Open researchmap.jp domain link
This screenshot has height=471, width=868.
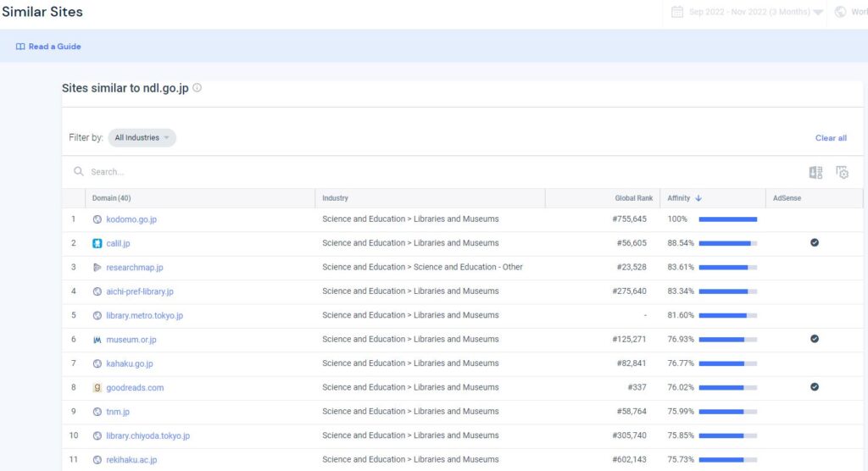[135, 268]
